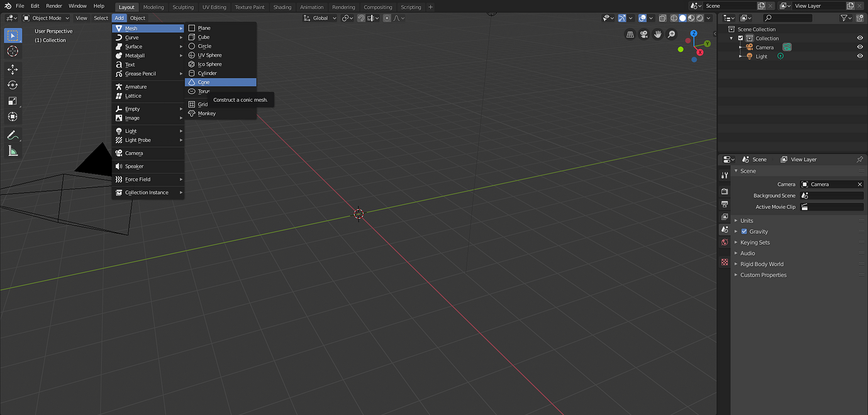
Task: Open the Texture properties checker tab
Action: click(x=725, y=262)
